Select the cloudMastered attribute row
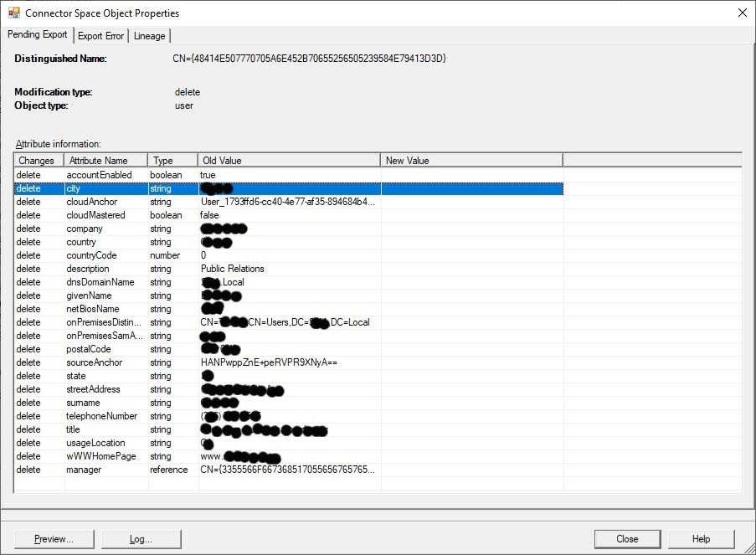This screenshot has height=555, width=756. (289, 215)
